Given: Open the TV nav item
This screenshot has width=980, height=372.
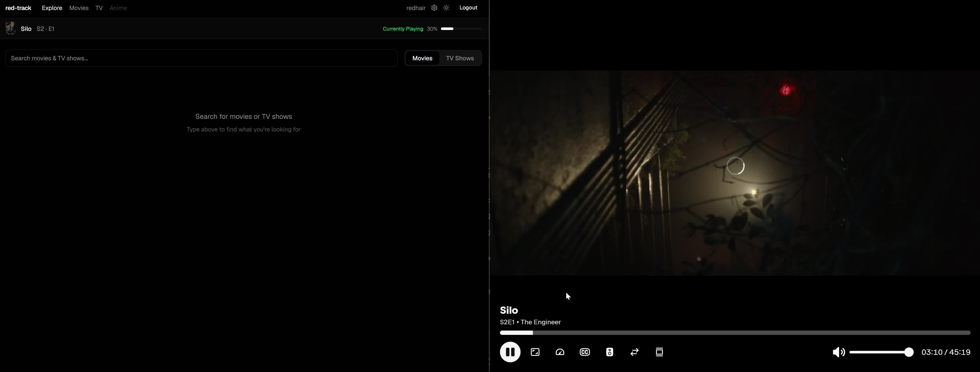Looking at the screenshot, I should coord(99,8).
